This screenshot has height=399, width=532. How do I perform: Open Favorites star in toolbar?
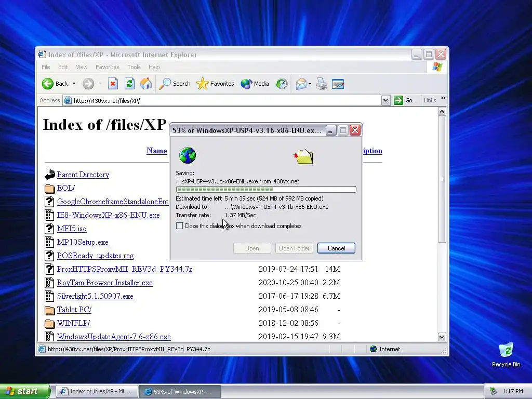point(215,84)
